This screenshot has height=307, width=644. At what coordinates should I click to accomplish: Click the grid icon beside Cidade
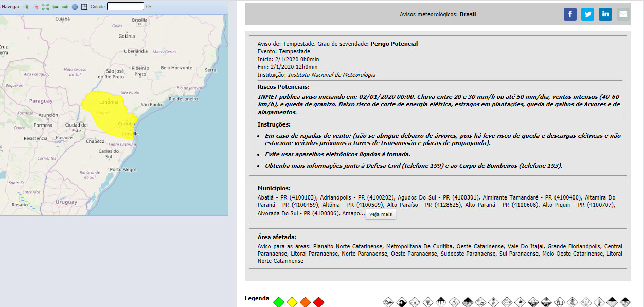pyautogui.click(x=84, y=7)
